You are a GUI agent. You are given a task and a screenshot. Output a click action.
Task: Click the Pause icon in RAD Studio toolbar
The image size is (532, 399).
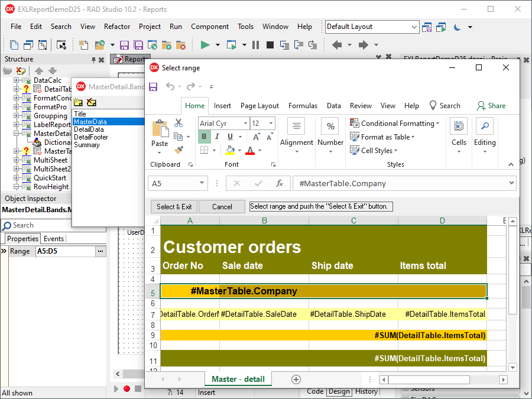click(x=256, y=45)
